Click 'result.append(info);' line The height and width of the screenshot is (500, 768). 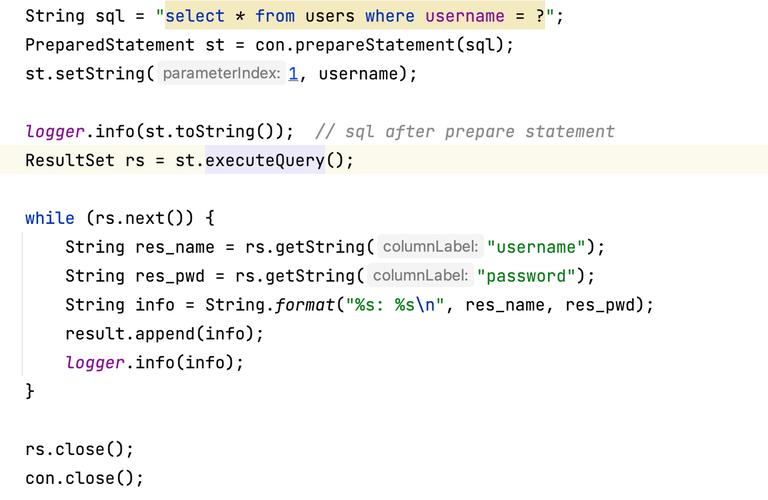coord(165,333)
